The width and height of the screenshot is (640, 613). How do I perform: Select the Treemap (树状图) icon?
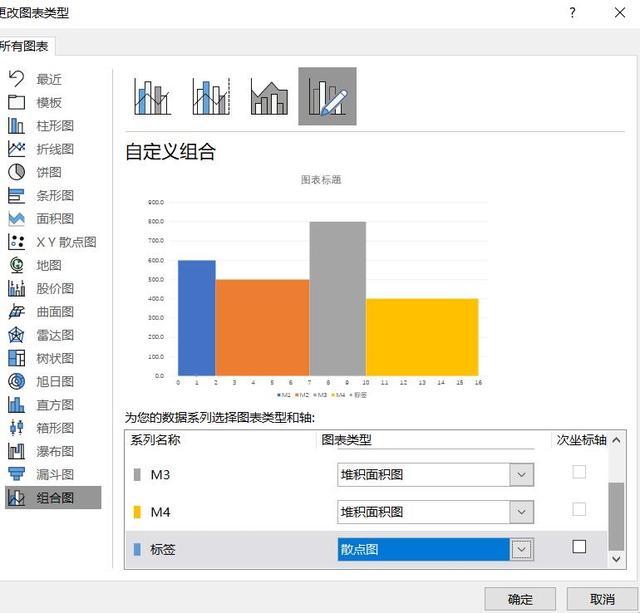(x=16, y=358)
